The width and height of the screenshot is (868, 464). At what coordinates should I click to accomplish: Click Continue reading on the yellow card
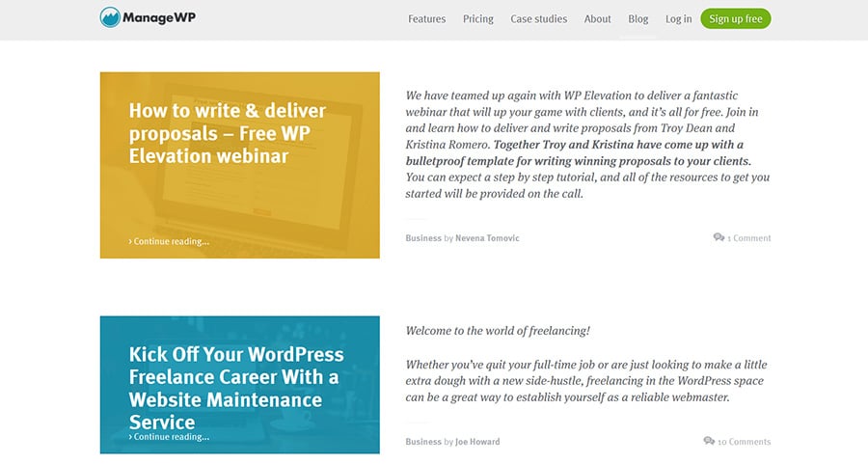point(169,241)
